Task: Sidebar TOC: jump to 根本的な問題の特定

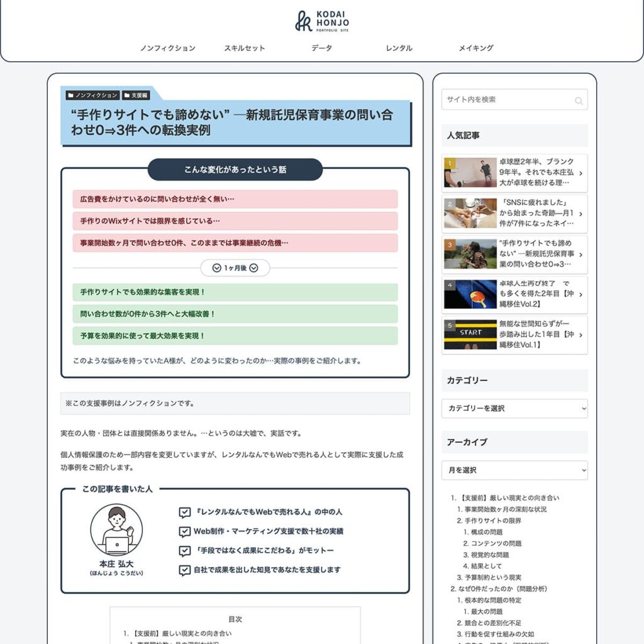Action: click(x=493, y=600)
